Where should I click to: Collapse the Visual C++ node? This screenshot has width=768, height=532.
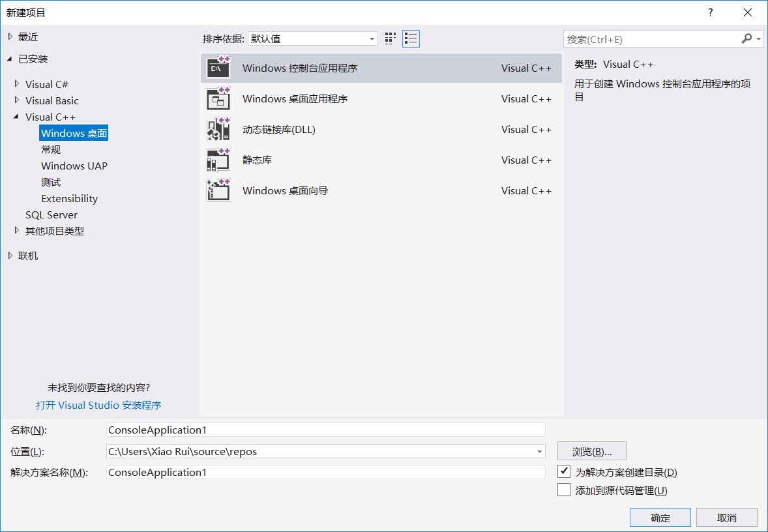[17, 117]
